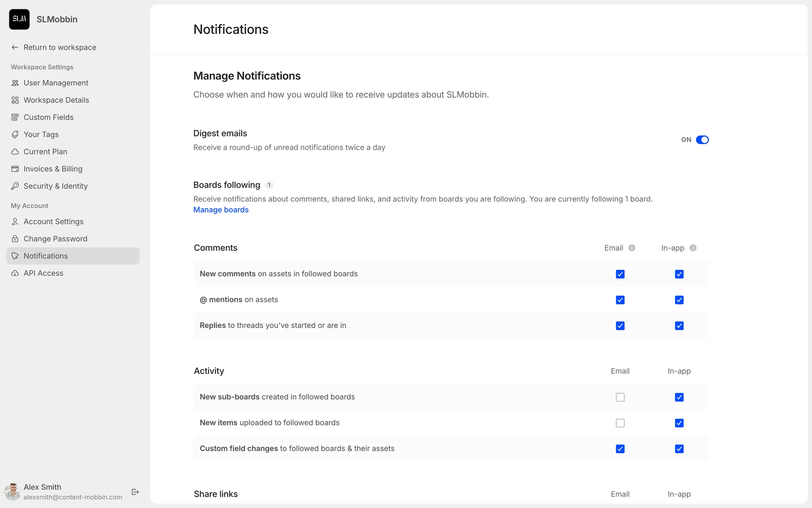The width and height of the screenshot is (812, 508).
Task: Uncheck Email for Replies to threads
Action: pyautogui.click(x=620, y=326)
